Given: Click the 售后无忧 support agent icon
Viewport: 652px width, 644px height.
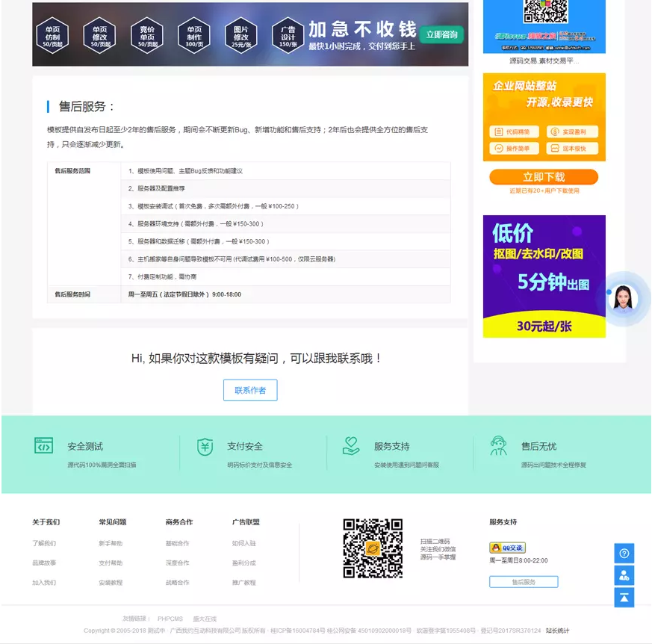Looking at the screenshot, I should pos(498,446).
